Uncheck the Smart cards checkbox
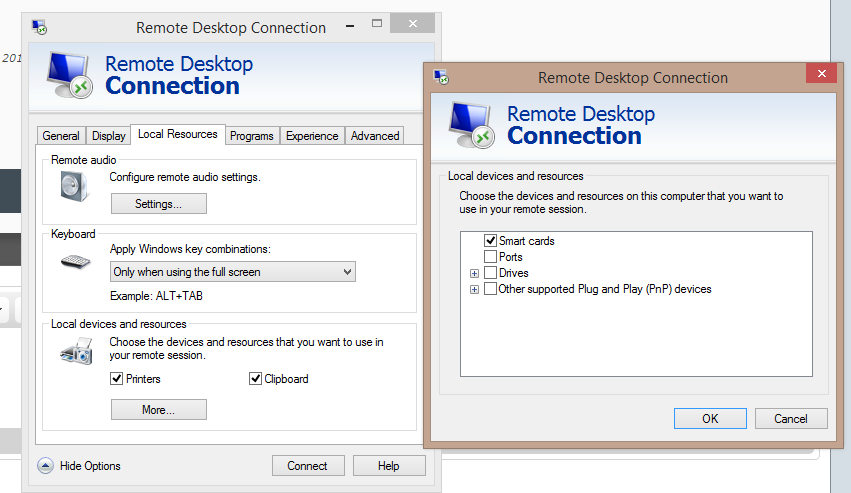This screenshot has height=493, width=851. 490,241
